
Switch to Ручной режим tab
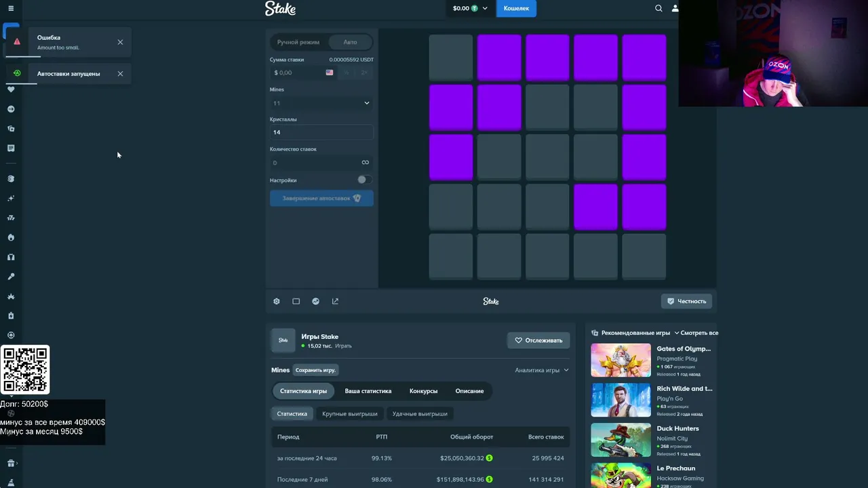(298, 42)
